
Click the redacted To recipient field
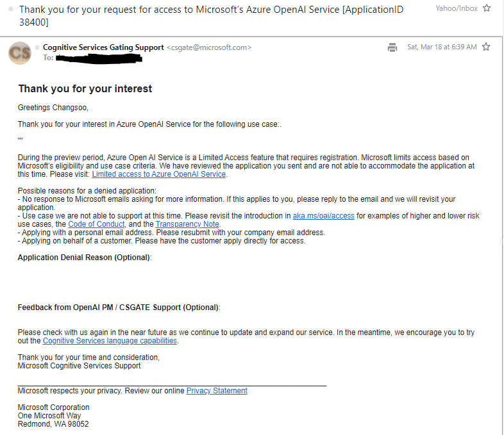(x=99, y=58)
